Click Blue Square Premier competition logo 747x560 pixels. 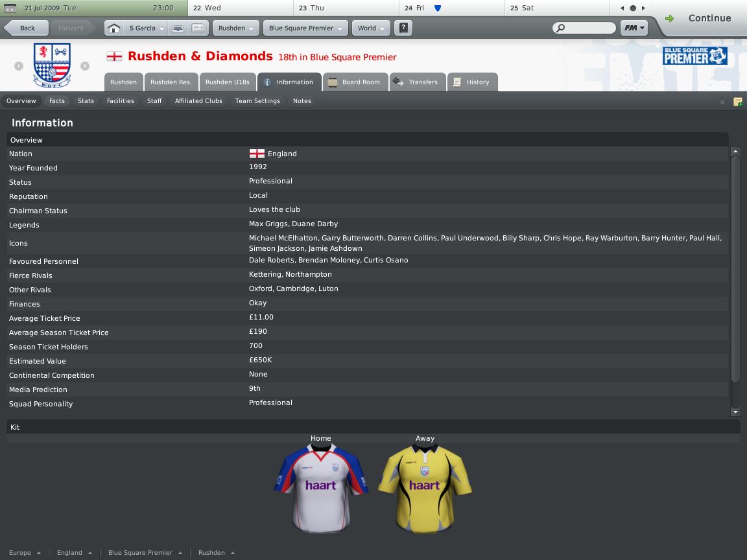(x=694, y=56)
